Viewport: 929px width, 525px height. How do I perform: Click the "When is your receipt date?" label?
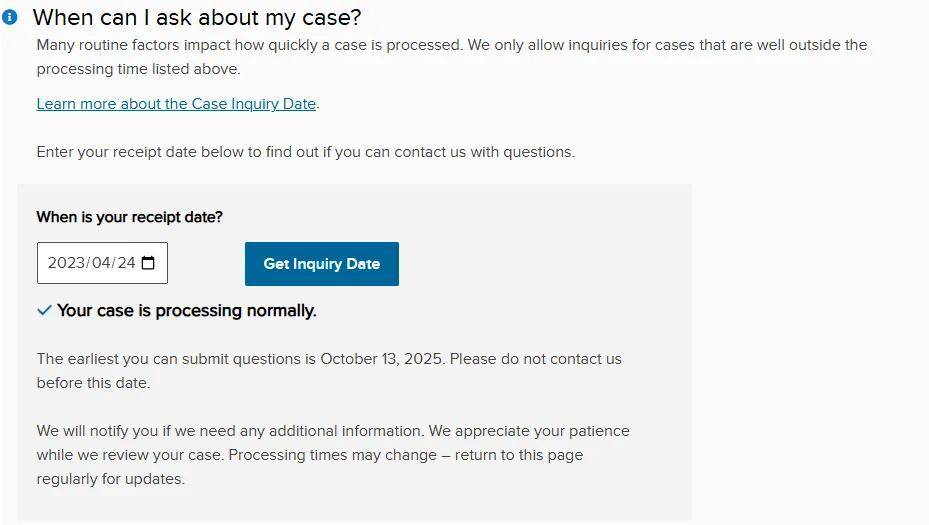pos(129,217)
